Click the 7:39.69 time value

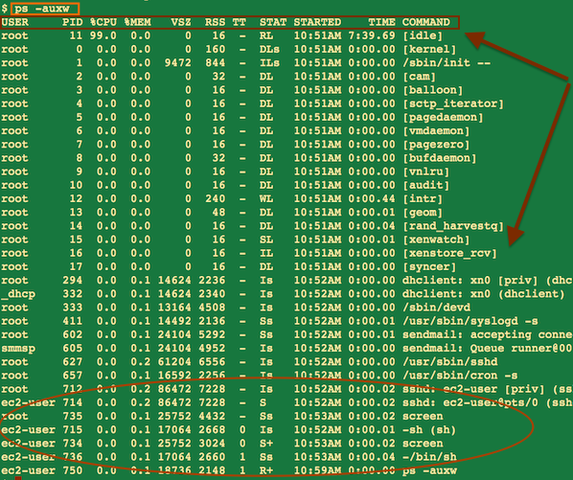coord(372,36)
